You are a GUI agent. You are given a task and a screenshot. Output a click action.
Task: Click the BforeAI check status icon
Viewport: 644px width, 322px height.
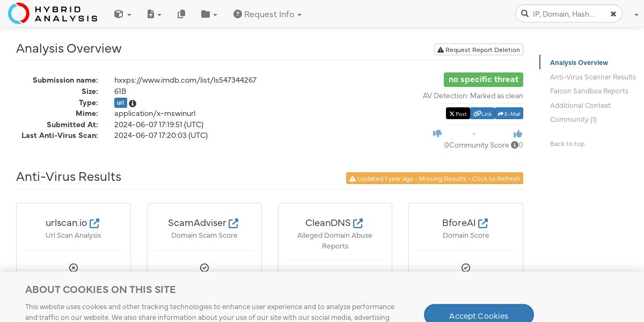(466, 268)
